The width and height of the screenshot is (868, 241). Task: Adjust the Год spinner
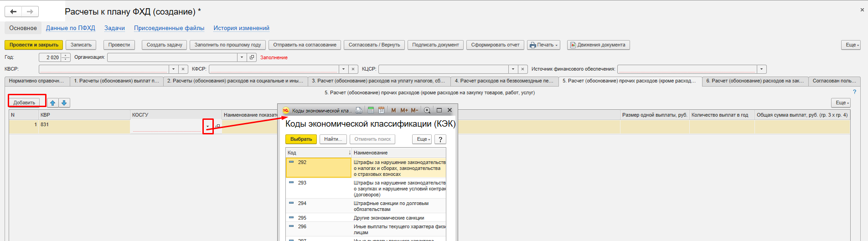pyautogui.click(x=66, y=57)
